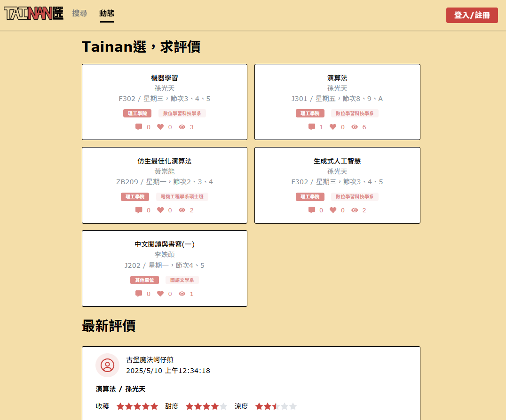
Task: Click comment icon on 機器學習 card
Action: (x=139, y=127)
